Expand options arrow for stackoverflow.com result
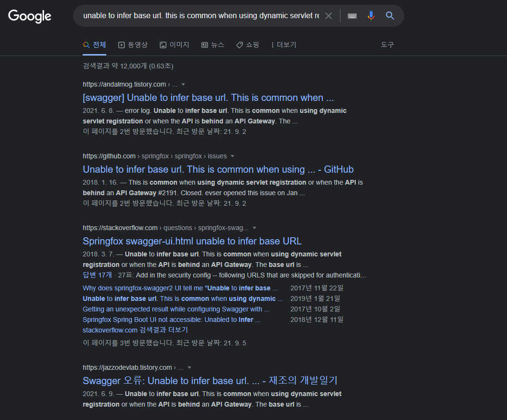Image resolution: width=507 pixels, height=420 pixels. tap(254, 228)
